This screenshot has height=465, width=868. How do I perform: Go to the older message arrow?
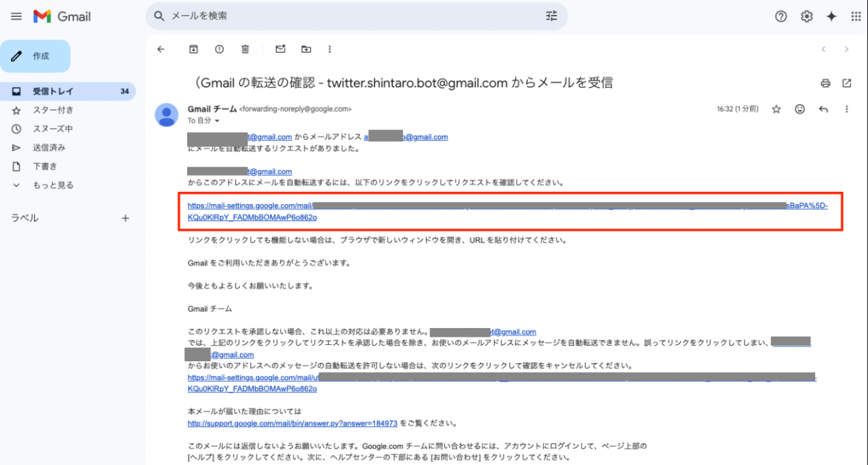point(846,49)
